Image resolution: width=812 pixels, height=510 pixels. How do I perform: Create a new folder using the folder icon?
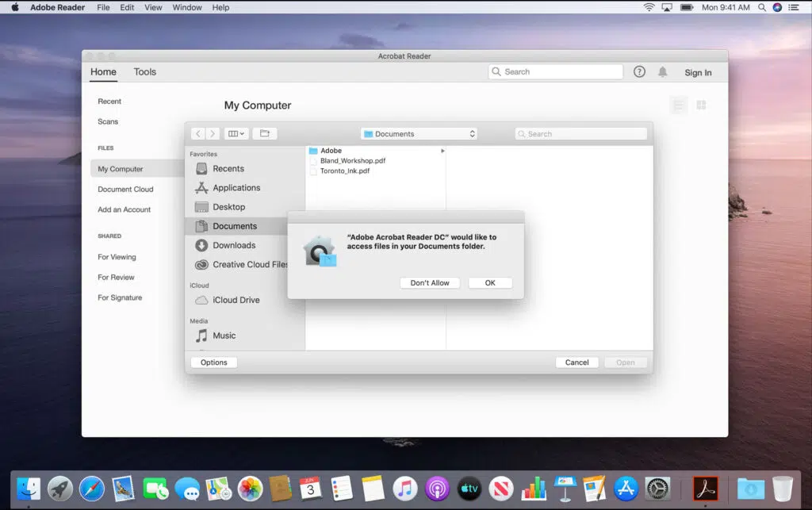265,133
